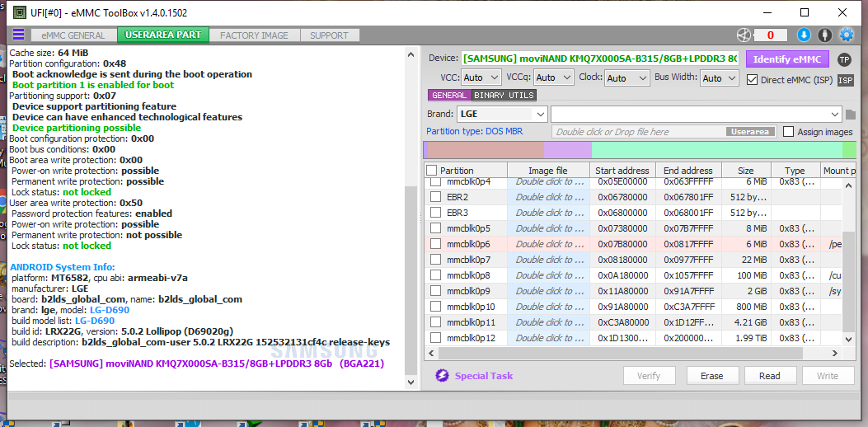Open settings via blue gear icon
868x427 pixels.
click(846, 35)
